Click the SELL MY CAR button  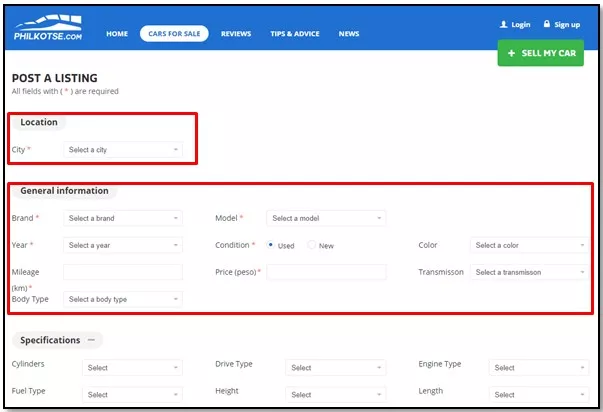(540, 53)
